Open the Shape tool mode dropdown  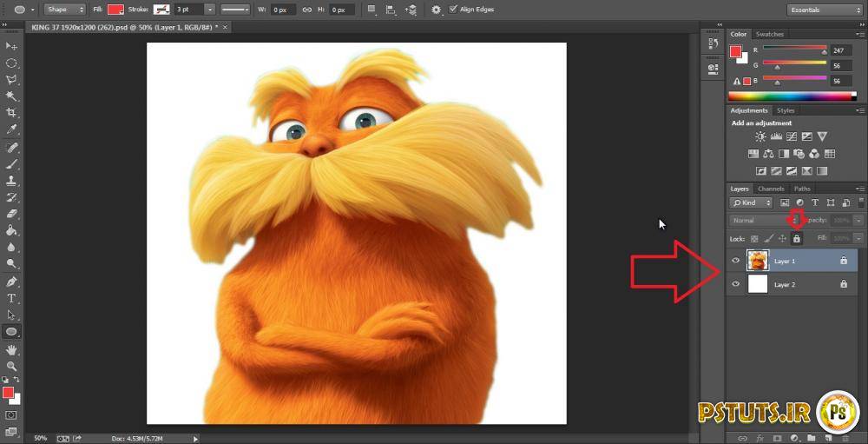pos(65,10)
